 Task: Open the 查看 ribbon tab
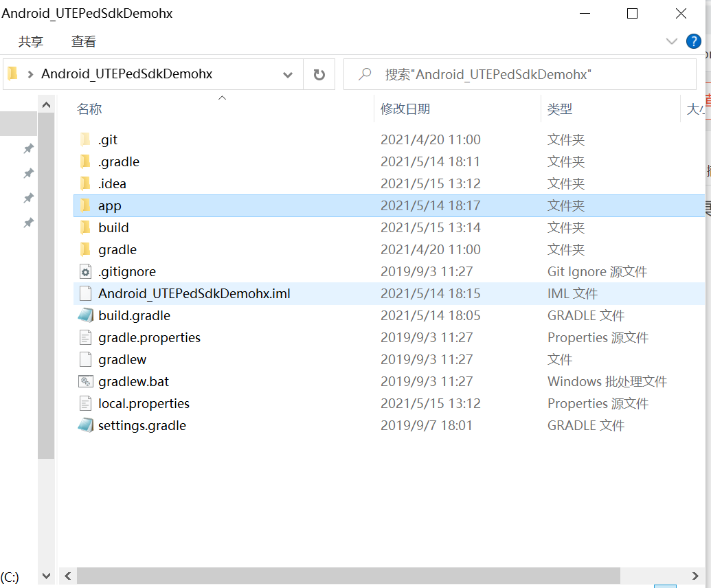coord(83,42)
